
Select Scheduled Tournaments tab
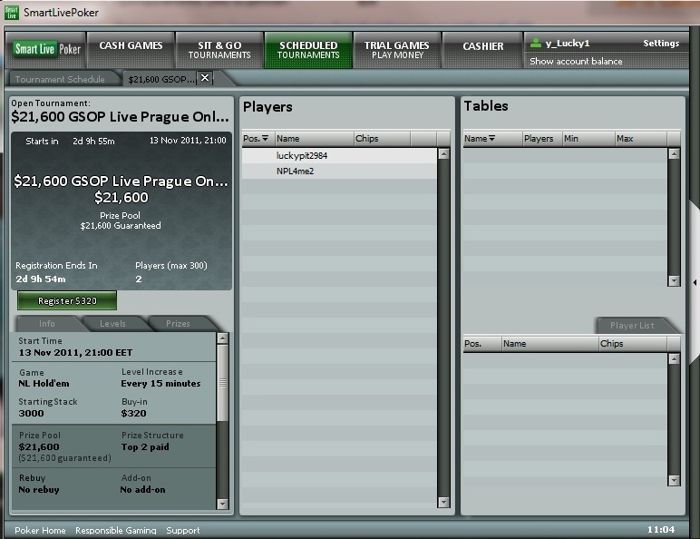tap(308, 49)
